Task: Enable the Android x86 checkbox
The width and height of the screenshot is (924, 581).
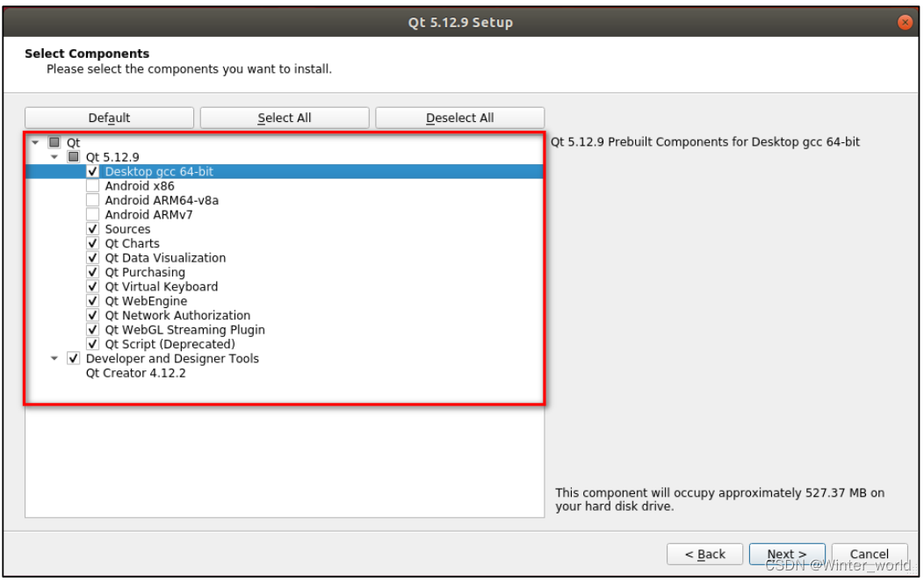Action: click(92, 186)
